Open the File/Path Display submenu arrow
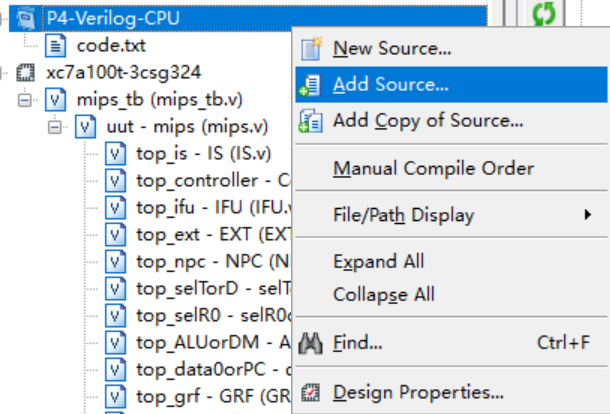This screenshot has height=414, width=610. tap(588, 215)
